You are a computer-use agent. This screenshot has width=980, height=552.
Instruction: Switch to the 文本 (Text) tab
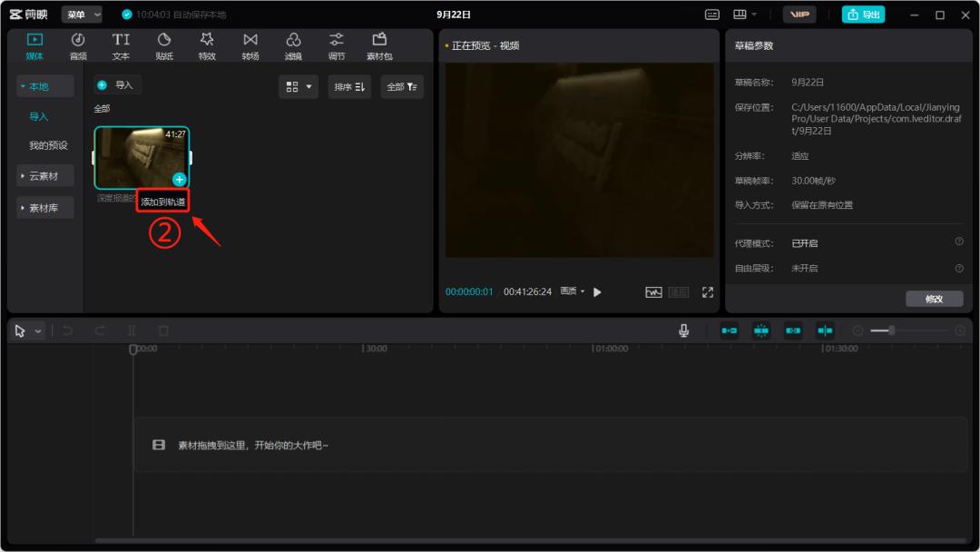click(x=121, y=46)
